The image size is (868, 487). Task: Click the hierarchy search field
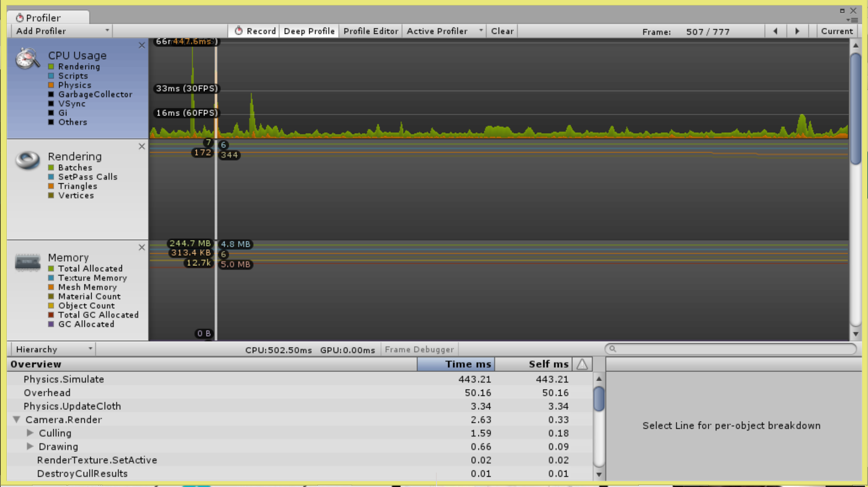coord(731,349)
